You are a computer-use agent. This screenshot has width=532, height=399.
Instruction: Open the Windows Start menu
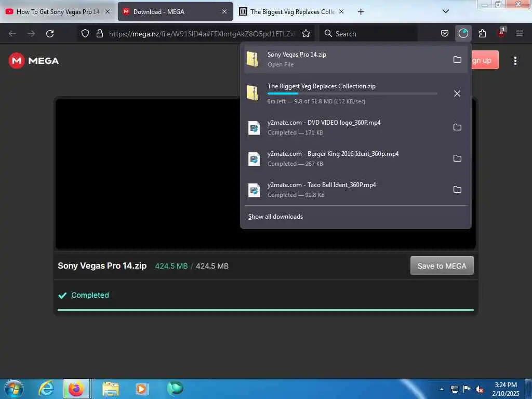(14, 389)
